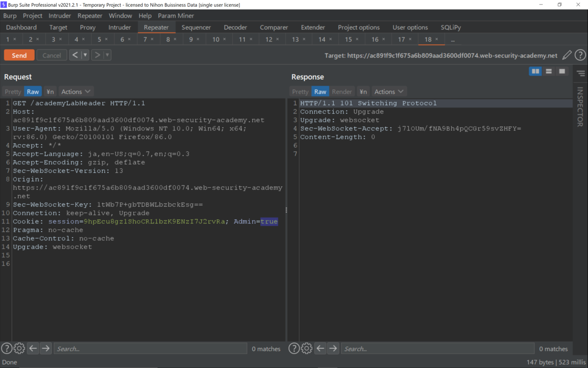Select Render view in Response panel
The image size is (588, 368).
(x=342, y=92)
